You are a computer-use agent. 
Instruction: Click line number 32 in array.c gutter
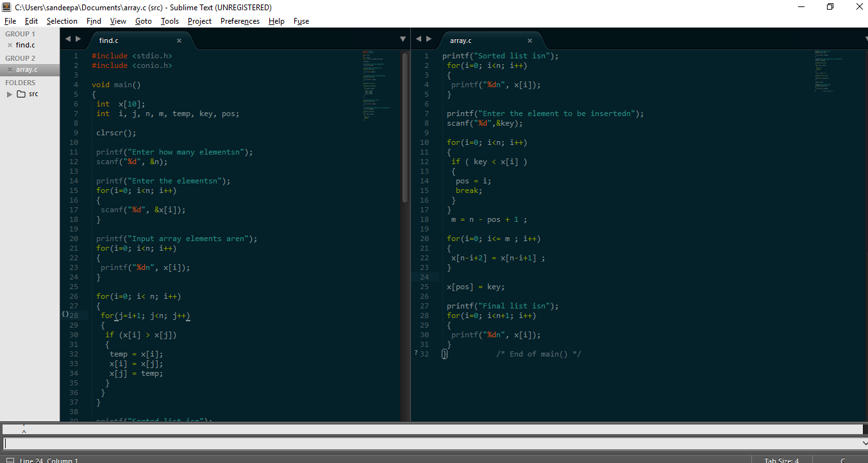tap(424, 354)
